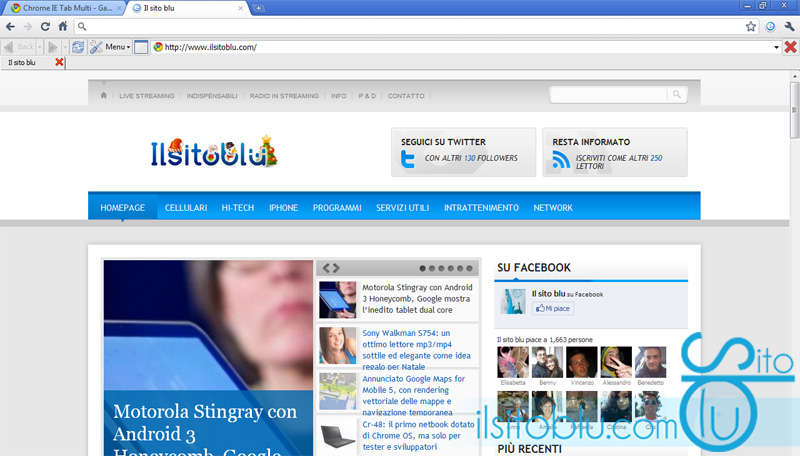Click Vincenzo's Facebook profile photo
The height and width of the screenshot is (456, 800).
point(582,362)
